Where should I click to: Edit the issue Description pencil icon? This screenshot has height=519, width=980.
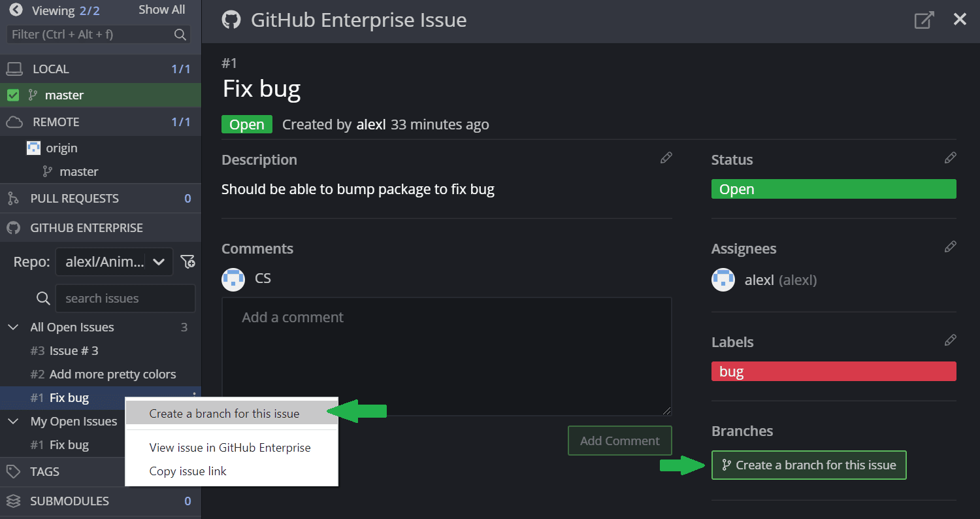click(x=666, y=158)
